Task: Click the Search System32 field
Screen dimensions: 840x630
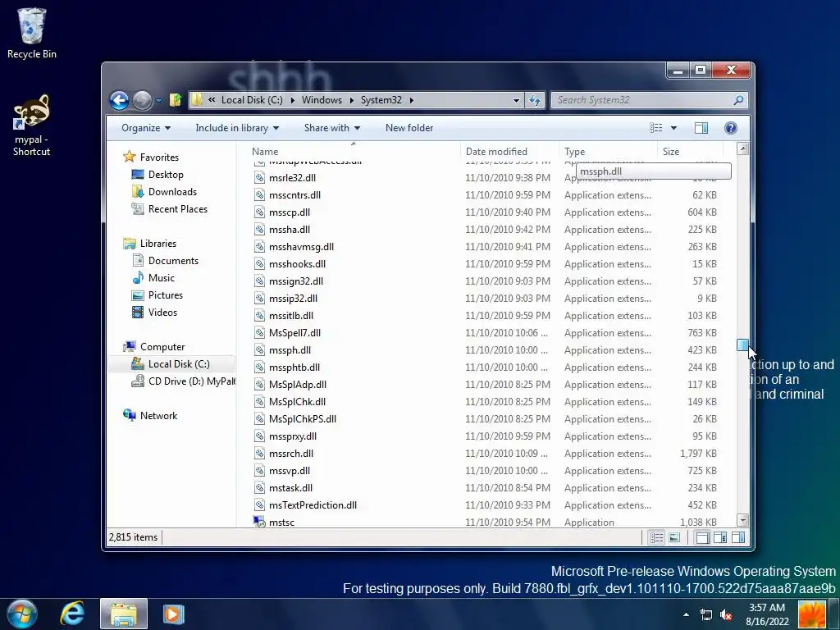Action: (x=650, y=100)
